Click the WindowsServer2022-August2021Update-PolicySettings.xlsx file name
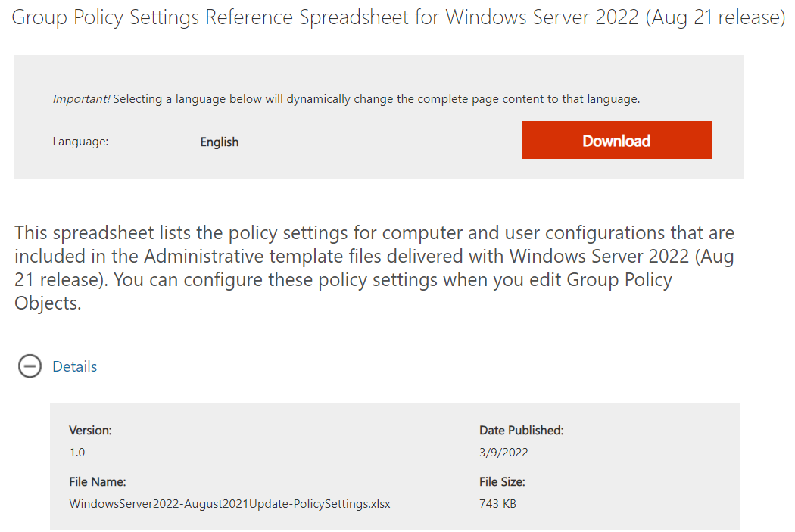795x532 pixels. point(229,504)
